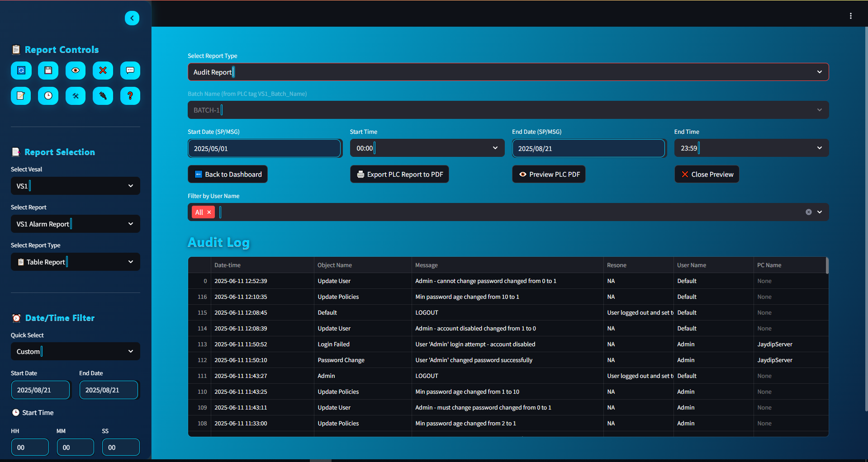The height and width of the screenshot is (462, 868).
Task: Open the three-dot main menu
Action: (850, 16)
